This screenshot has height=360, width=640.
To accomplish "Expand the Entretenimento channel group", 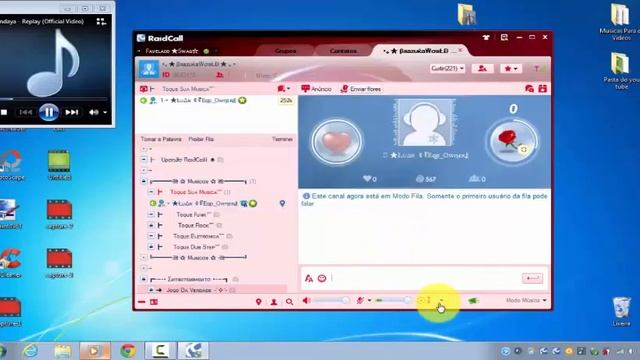I will 144,280.
